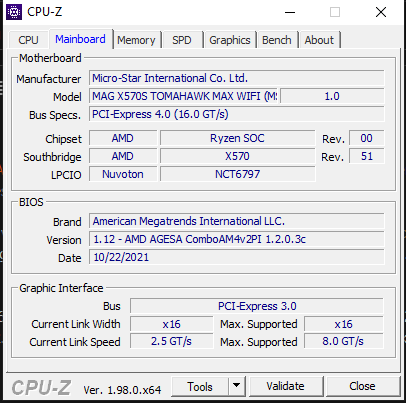Viewport: 406px width, 403px height.
Task: Expand the Tools dropdown arrow
Action: point(237,386)
